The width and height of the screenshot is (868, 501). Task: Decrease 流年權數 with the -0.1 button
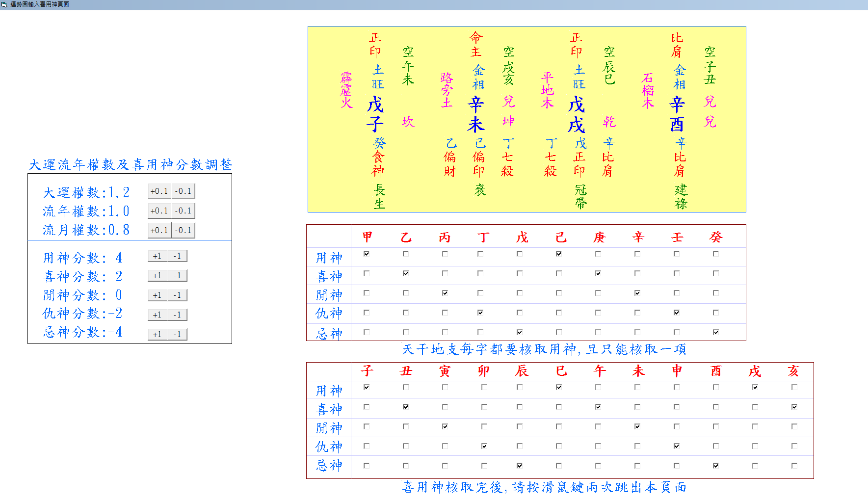click(x=183, y=211)
